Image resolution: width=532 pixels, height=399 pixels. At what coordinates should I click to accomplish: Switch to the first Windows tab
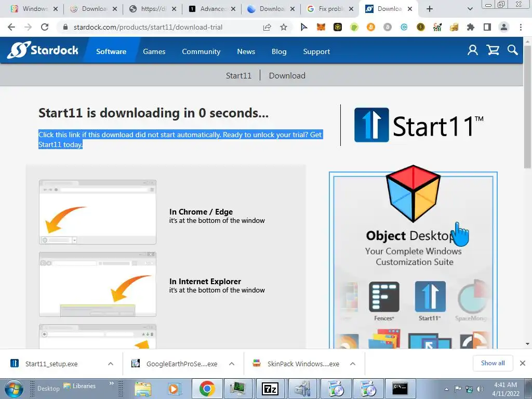35,9
